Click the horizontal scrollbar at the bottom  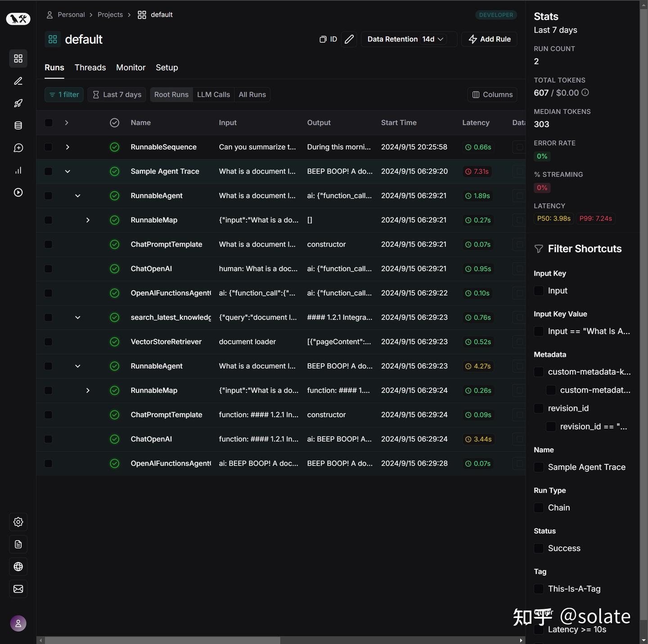point(162,640)
